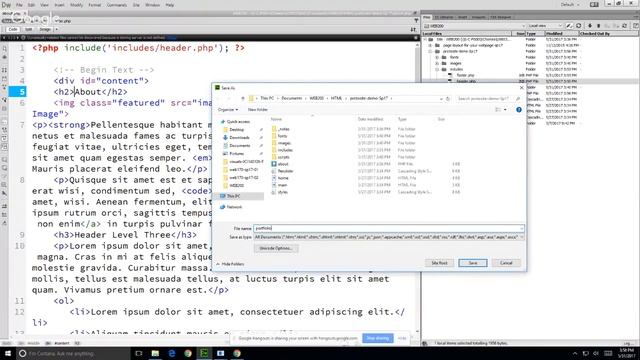Select the _notes folder in file list

pyautogui.click(x=283, y=129)
